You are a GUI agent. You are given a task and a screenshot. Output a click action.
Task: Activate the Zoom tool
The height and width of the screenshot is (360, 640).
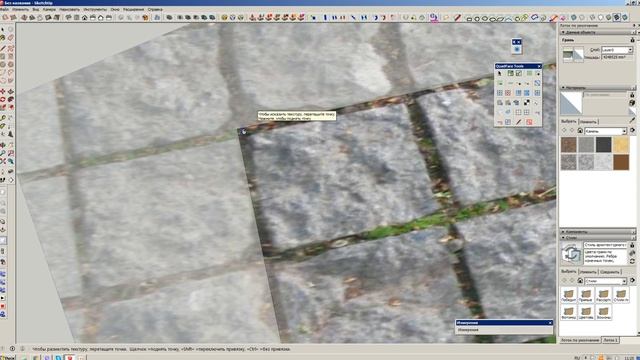click(x=3, y=153)
